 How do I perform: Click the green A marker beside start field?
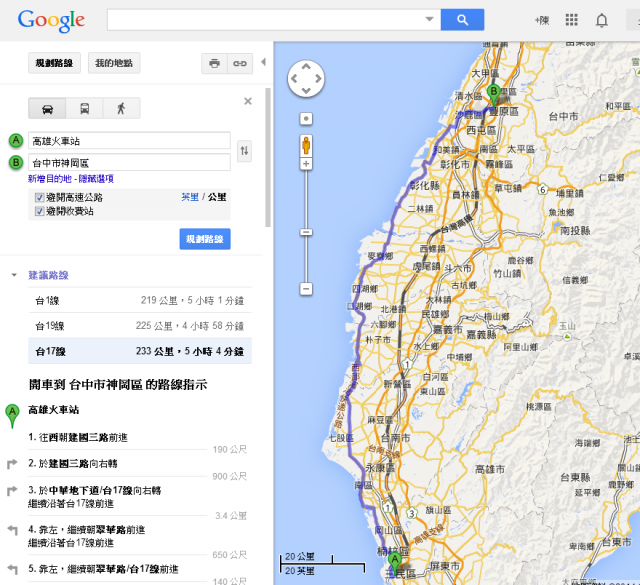(x=16, y=141)
